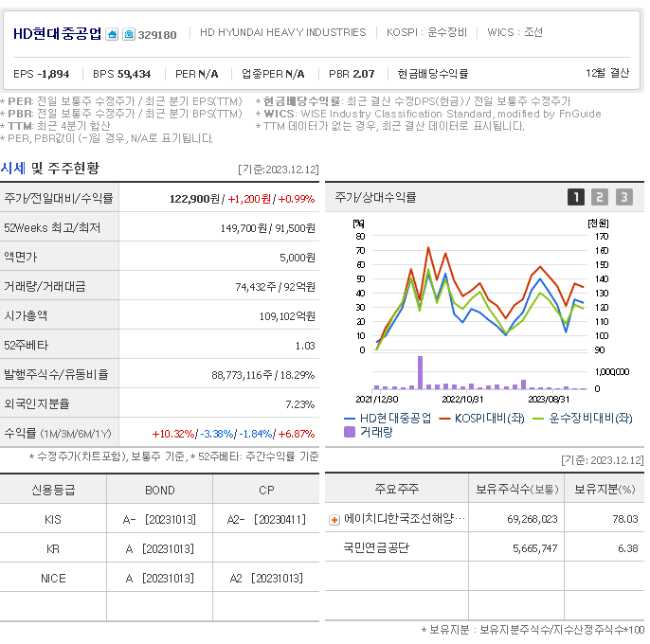The width and height of the screenshot is (650, 644).
Task: Click the 업종PER N/A entry
Action: pos(273,74)
